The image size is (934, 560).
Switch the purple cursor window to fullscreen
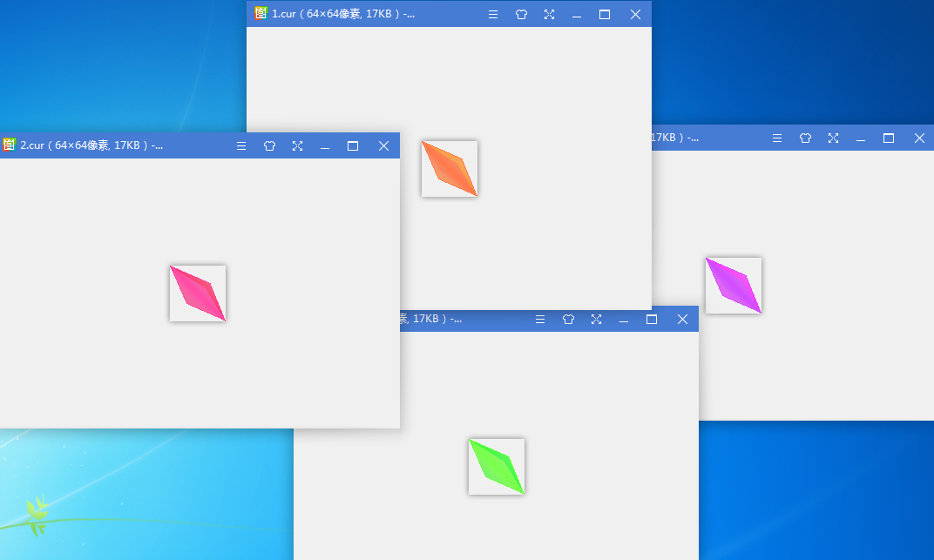coord(833,138)
